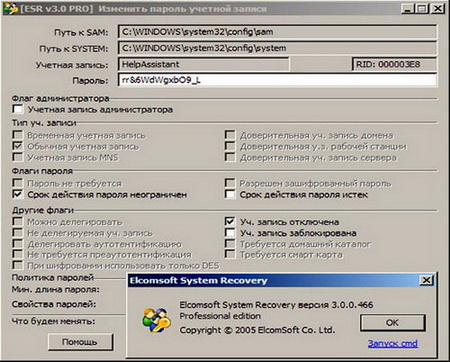Image resolution: width=450 pixels, height=362 pixels.
Task: Click the RID: 000003E8 field
Action: [x=394, y=64]
